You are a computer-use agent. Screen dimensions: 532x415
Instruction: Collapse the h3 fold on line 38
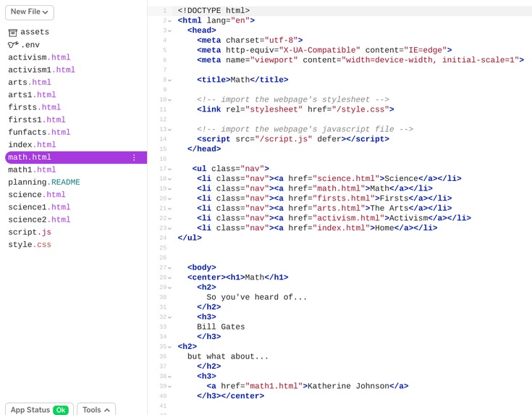169,377
